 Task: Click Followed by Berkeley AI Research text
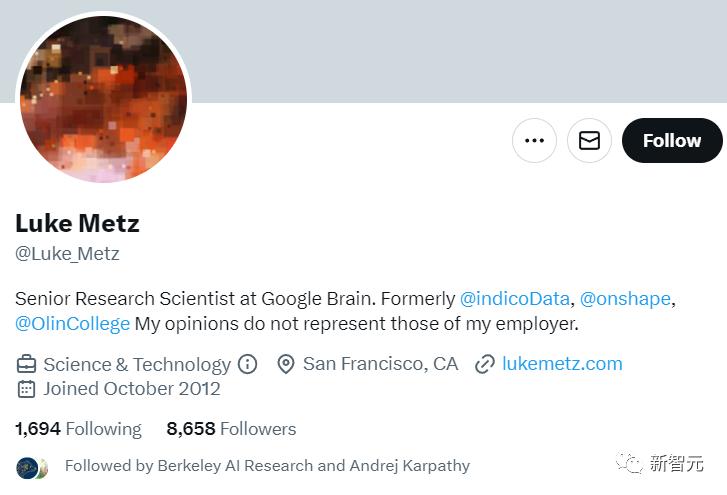point(268,465)
